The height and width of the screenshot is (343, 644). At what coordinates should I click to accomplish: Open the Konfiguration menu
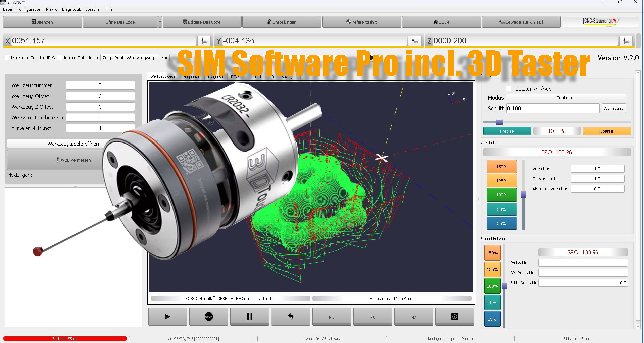click(29, 9)
